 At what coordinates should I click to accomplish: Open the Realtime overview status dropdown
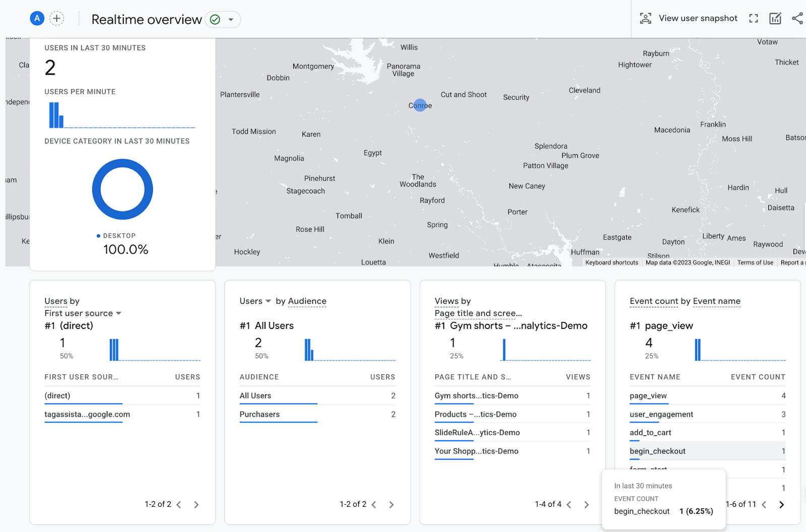[x=231, y=20]
